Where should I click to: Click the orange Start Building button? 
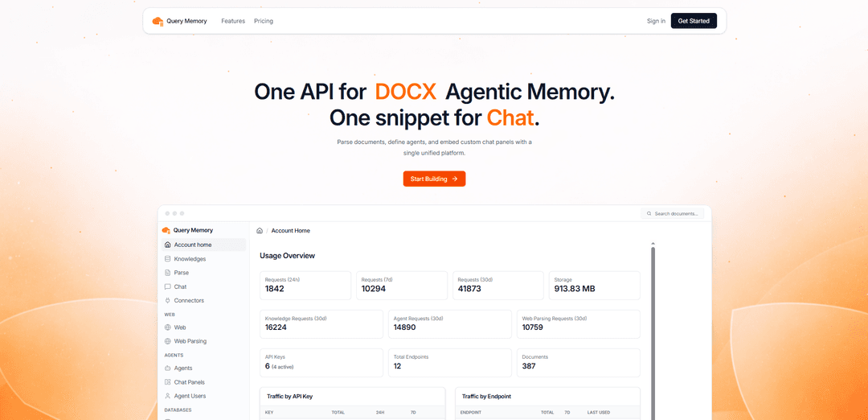pos(434,179)
